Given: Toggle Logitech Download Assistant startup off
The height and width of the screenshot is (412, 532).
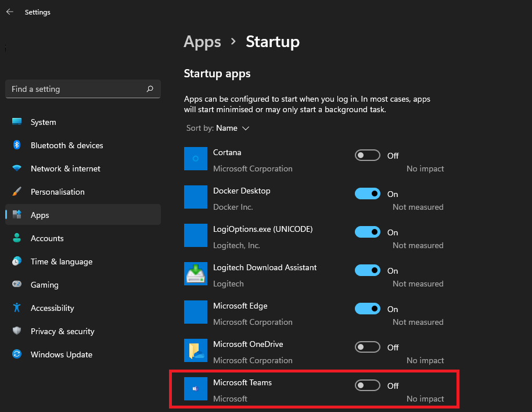Looking at the screenshot, I should click(x=368, y=270).
